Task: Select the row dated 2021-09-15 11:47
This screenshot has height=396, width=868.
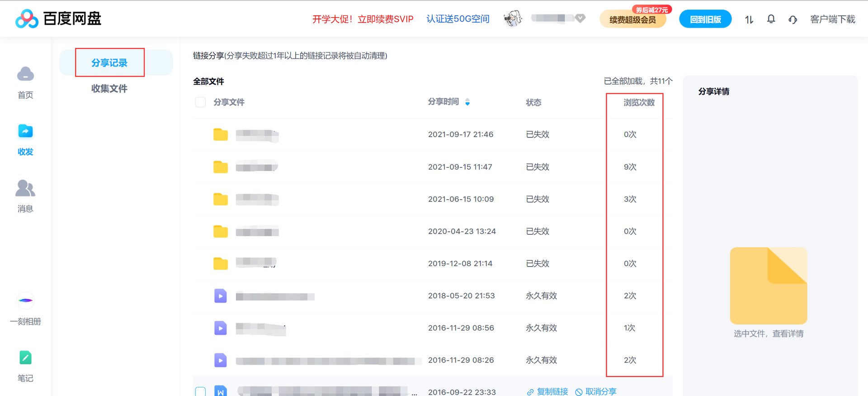Action: click(x=433, y=167)
